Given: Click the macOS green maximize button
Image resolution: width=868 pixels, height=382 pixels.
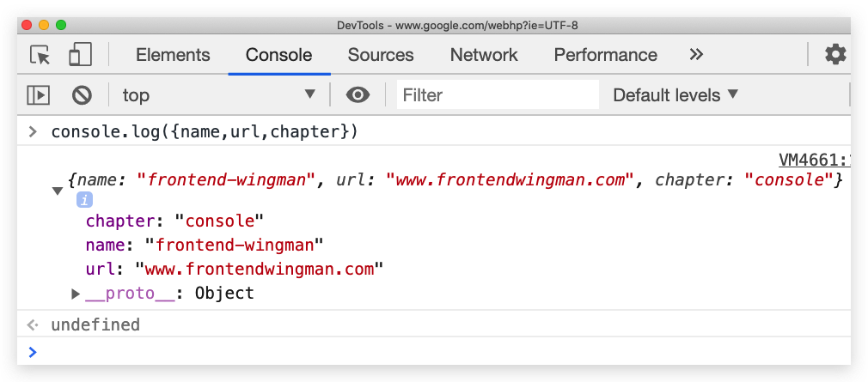Looking at the screenshot, I should click(x=63, y=25).
